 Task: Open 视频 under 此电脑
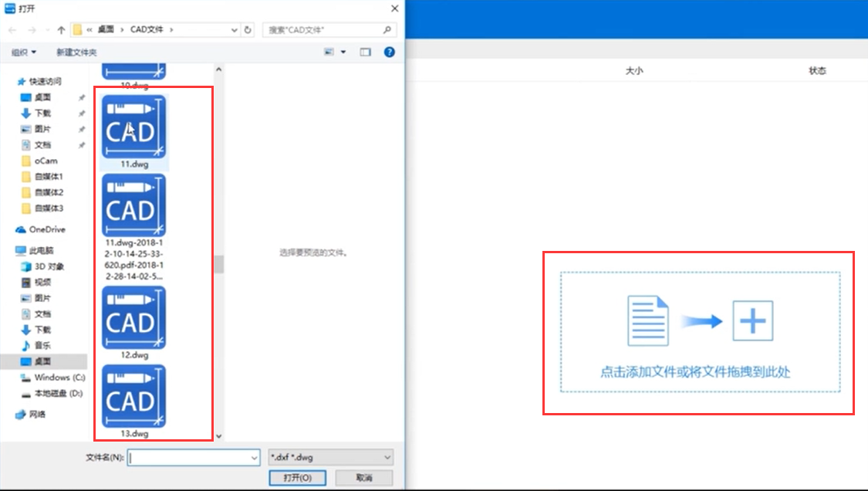coord(42,282)
